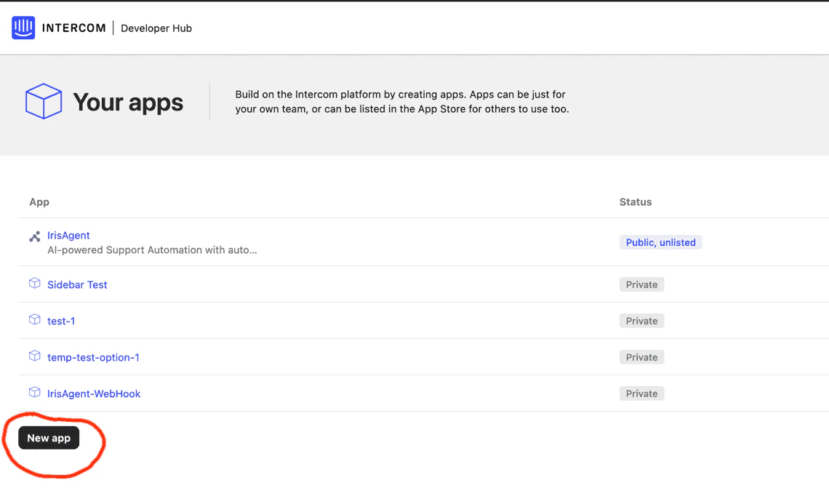Click the IrisAgent app icon

click(34, 237)
